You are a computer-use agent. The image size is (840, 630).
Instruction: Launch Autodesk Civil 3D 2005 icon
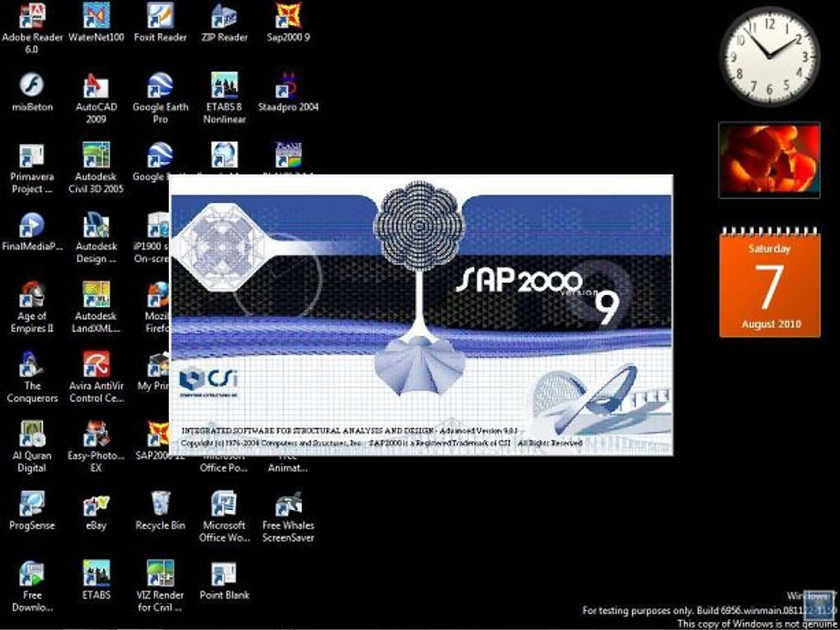tap(96, 168)
